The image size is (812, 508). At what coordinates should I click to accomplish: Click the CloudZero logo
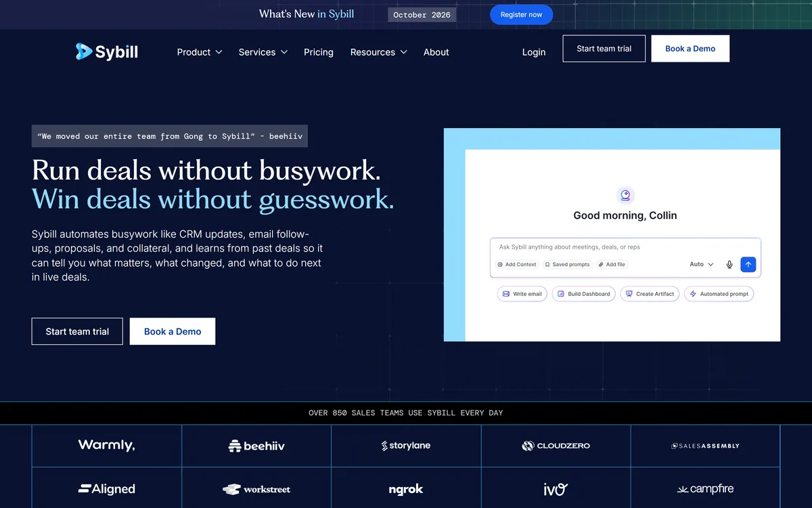[556, 446]
